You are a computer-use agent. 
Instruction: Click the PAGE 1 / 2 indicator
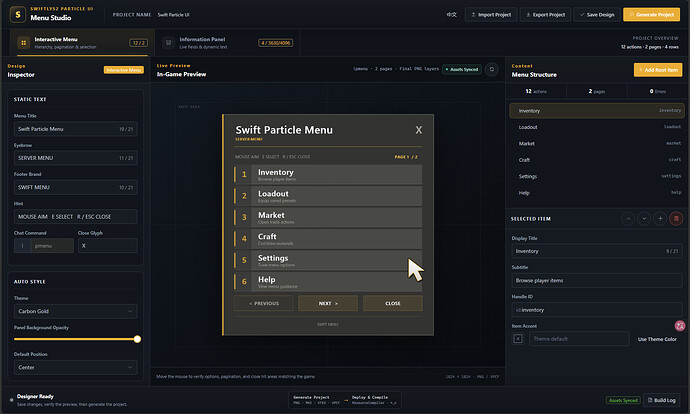click(406, 157)
